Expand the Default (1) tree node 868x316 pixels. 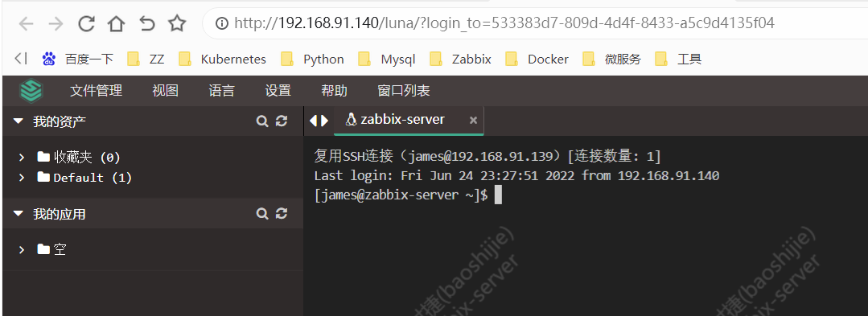[x=22, y=178]
